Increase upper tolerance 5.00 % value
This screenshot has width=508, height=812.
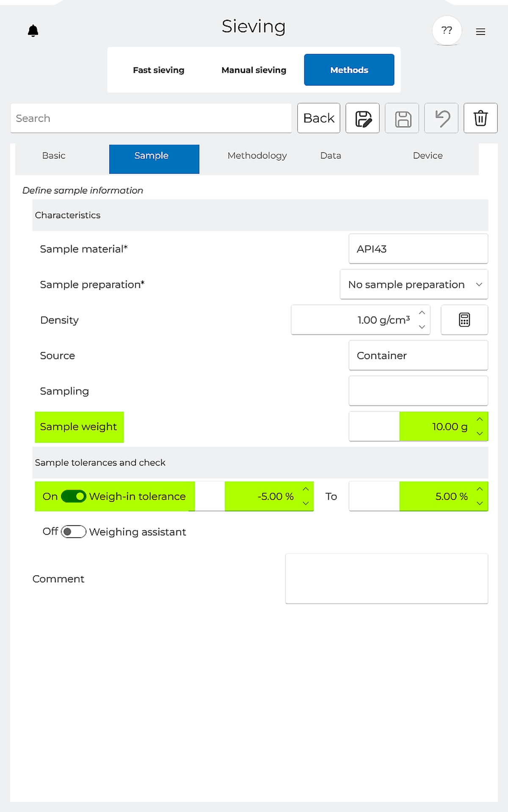pyautogui.click(x=480, y=489)
